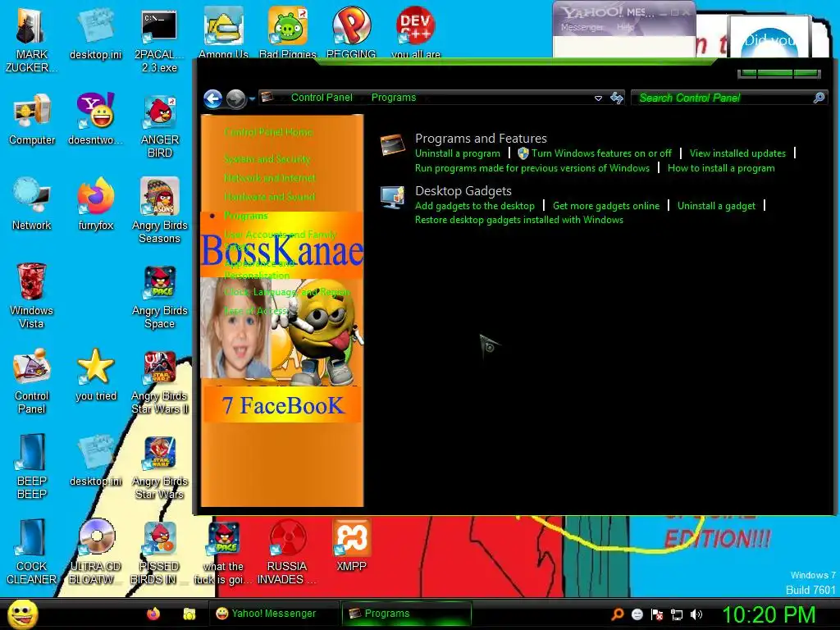The width and height of the screenshot is (840, 630).
Task: Open ULTRA CD BLOATW... disc icon
Action: pos(95,552)
